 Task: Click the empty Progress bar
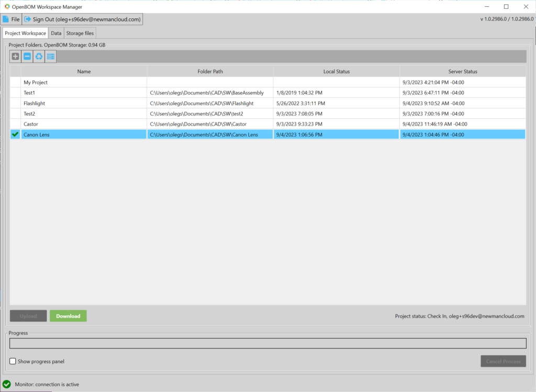[x=268, y=343]
